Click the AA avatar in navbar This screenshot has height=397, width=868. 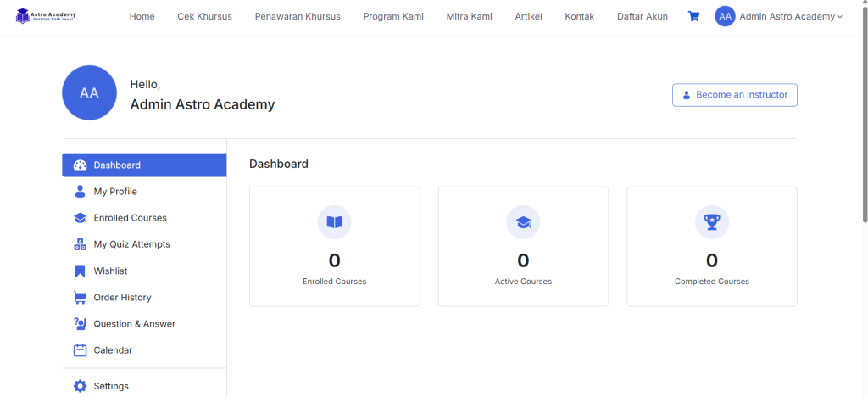(725, 16)
